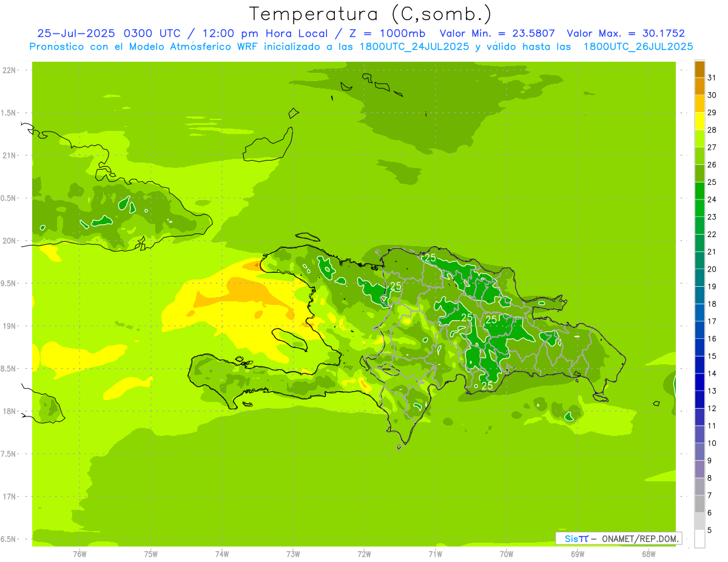
Task: Click the "Temperatura (C,somb.)" chart title
Action: 370,14
